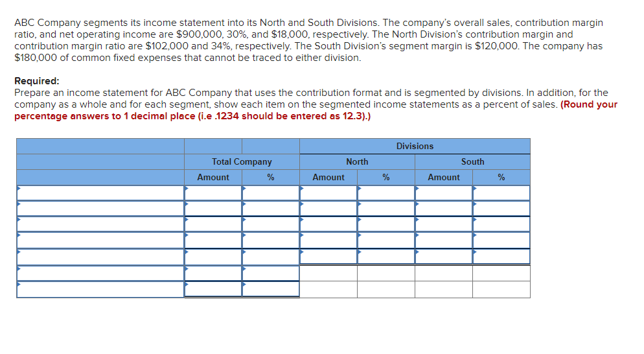This screenshot has height=354, width=644.
Task: Click first row North % cell
Action: tap(386, 193)
